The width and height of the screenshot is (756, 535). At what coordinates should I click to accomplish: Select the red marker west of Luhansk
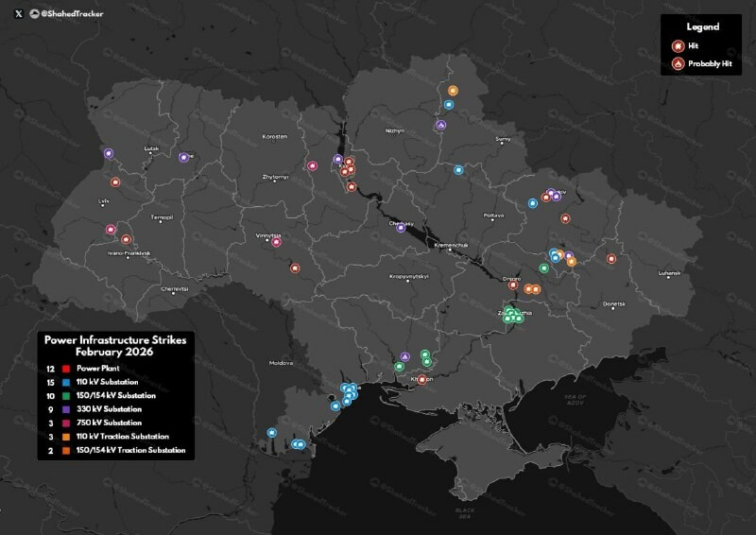[611, 258]
